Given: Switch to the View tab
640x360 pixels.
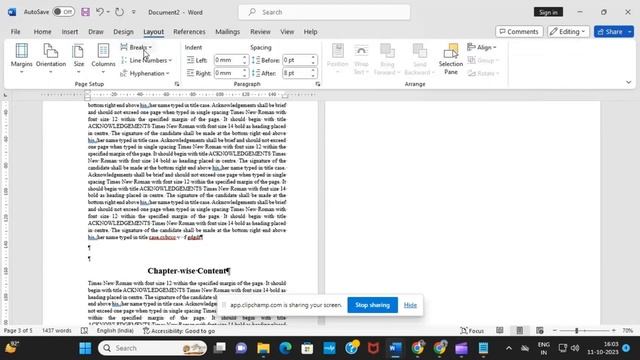Looking at the screenshot, I should [x=287, y=31].
